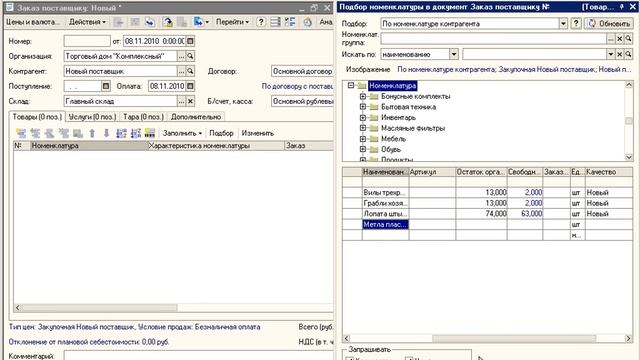Image resolution: width=640 pixels, height=360 pixels.
Task: Open the Организация field magnifier lookup
Action: pyautogui.click(x=190, y=56)
